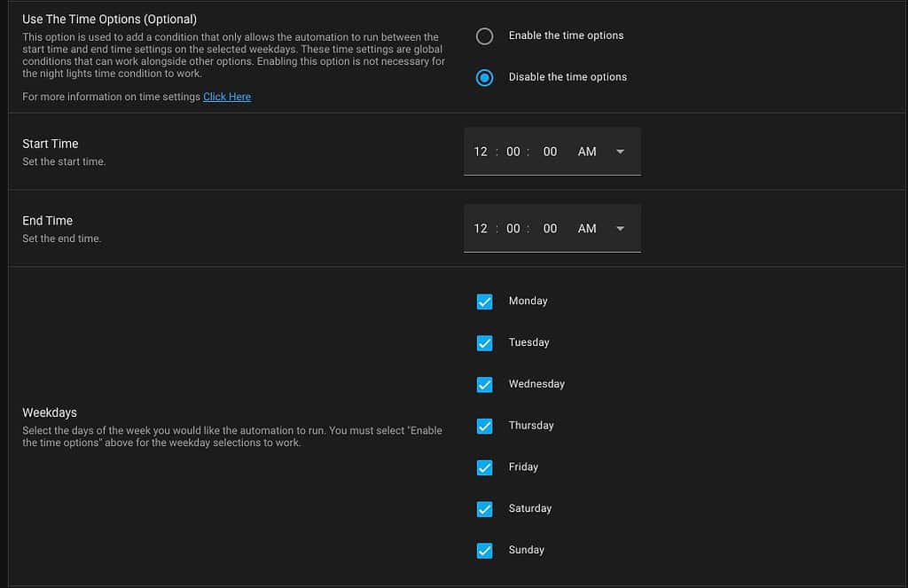The width and height of the screenshot is (908, 588).
Task: Open the Start Time AM/PM dropdown
Action: [x=601, y=152]
